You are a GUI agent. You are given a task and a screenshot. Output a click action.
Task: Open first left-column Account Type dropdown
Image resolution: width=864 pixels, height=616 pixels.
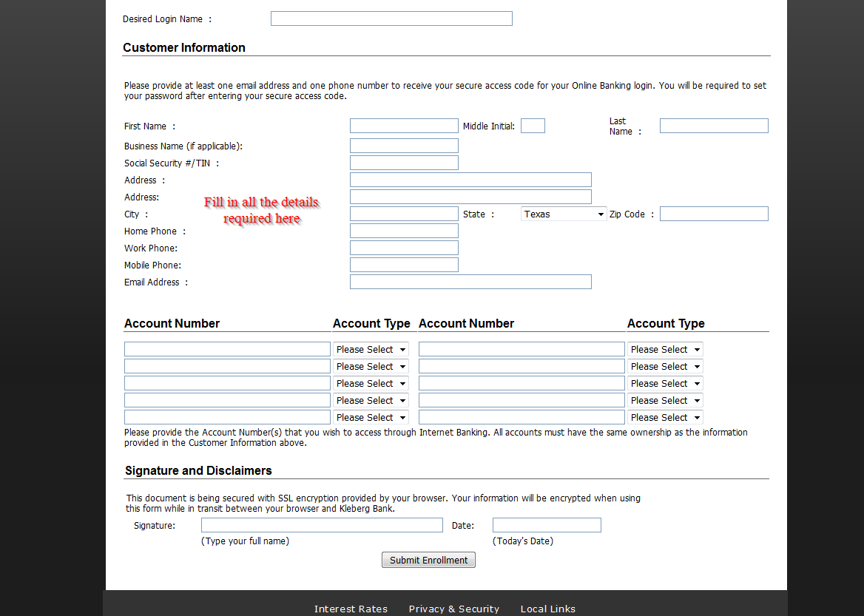click(x=371, y=350)
